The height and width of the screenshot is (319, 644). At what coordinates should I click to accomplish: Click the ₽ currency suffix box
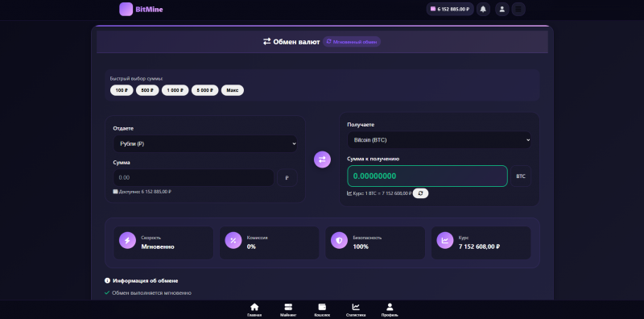pyautogui.click(x=287, y=177)
